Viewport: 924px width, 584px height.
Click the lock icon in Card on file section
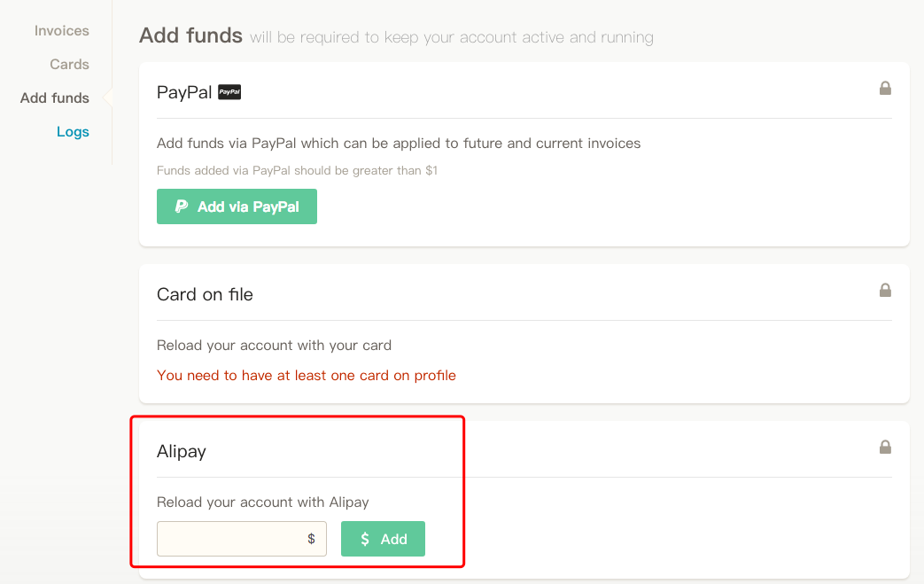click(885, 290)
